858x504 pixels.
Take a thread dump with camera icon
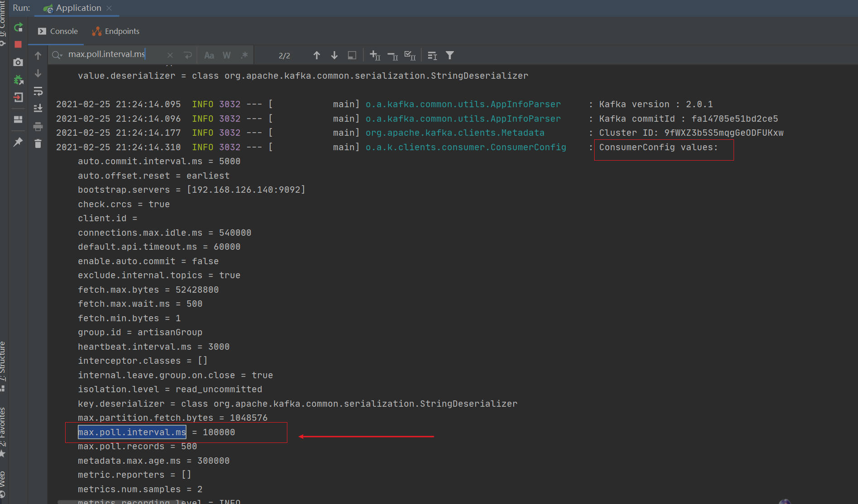[18, 62]
